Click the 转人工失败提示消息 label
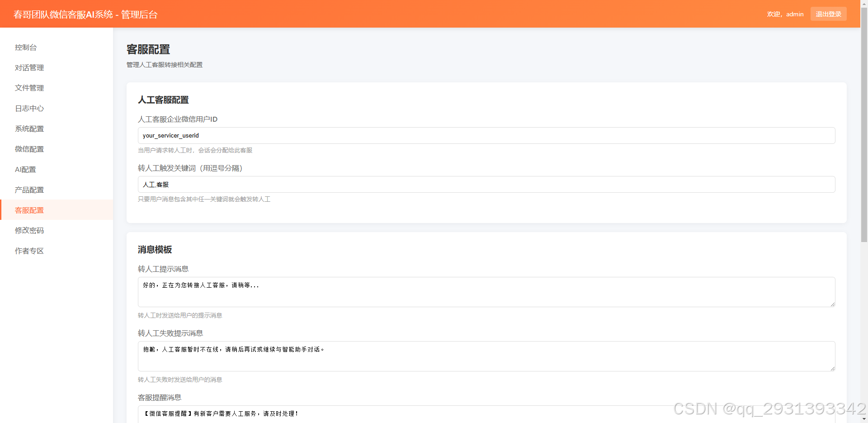Viewport: 868px width, 423px height. point(170,333)
